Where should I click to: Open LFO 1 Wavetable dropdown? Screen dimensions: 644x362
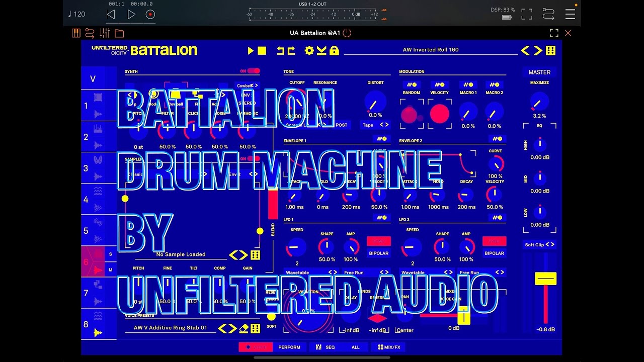[310, 273]
